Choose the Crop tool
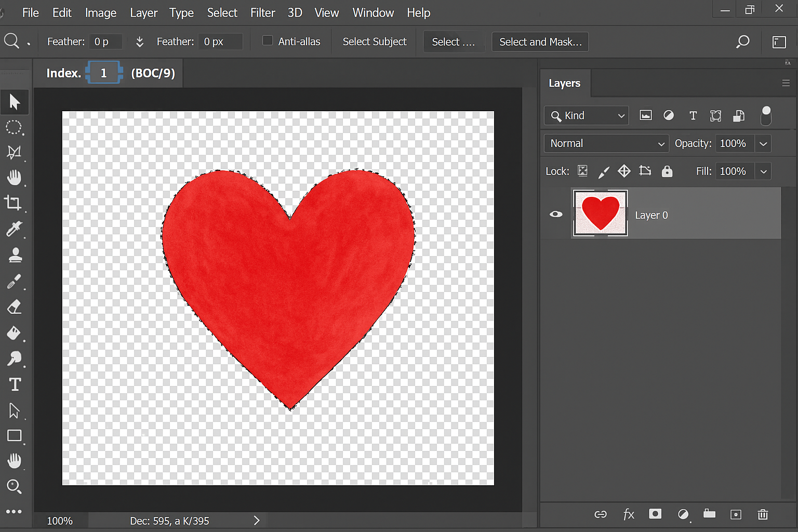The width and height of the screenshot is (798, 532). pyautogui.click(x=14, y=203)
